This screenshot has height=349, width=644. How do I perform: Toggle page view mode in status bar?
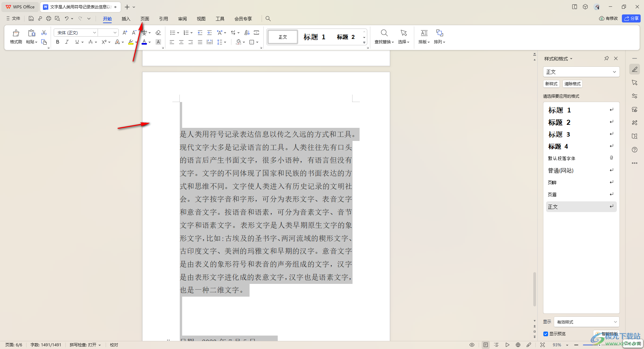(486, 345)
